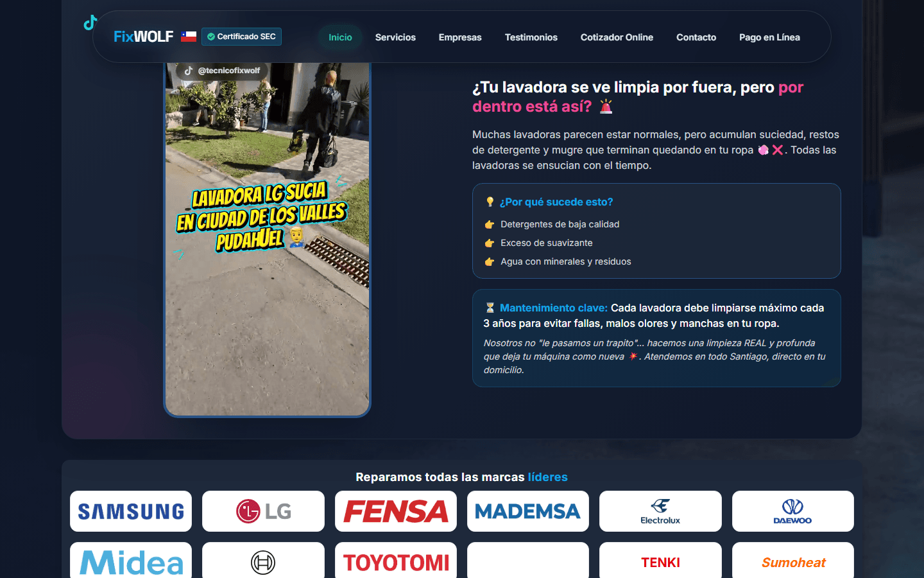Click the TikTok icon beside the navbar
Screen dimensions: 924x578
90,22
